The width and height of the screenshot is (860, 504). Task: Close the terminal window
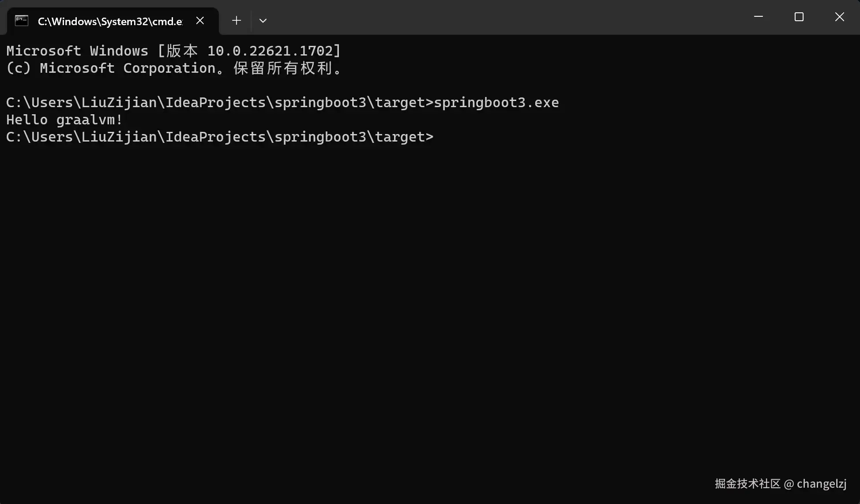coord(840,17)
